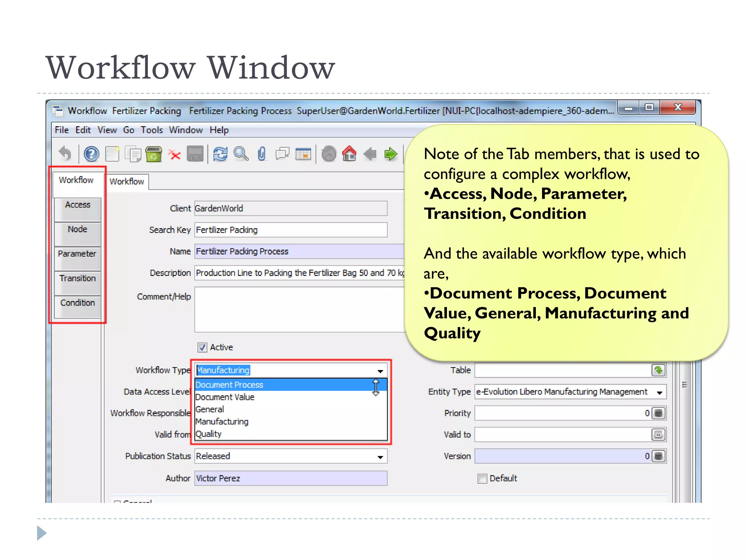The width and height of the screenshot is (747, 560).
Task: Choose Manufacturing option in the list
Action: (x=290, y=421)
